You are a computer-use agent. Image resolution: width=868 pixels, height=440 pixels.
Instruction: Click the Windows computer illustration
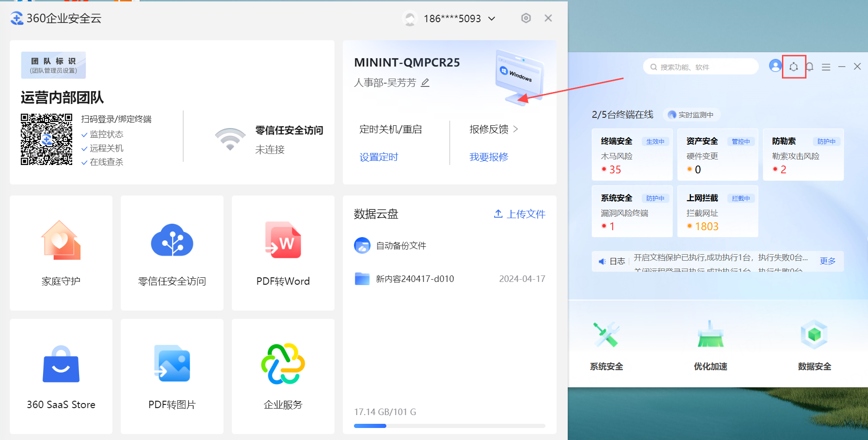(519, 77)
